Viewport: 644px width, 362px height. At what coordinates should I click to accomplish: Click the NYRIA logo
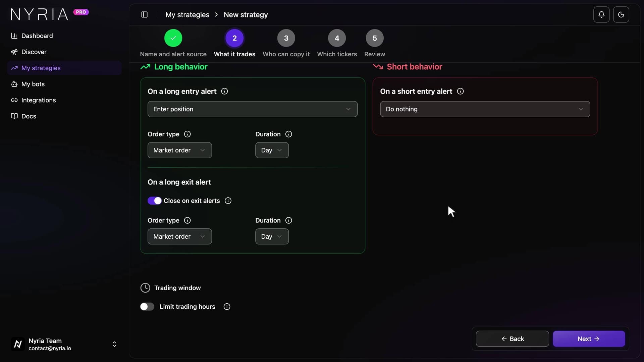coord(39,14)
